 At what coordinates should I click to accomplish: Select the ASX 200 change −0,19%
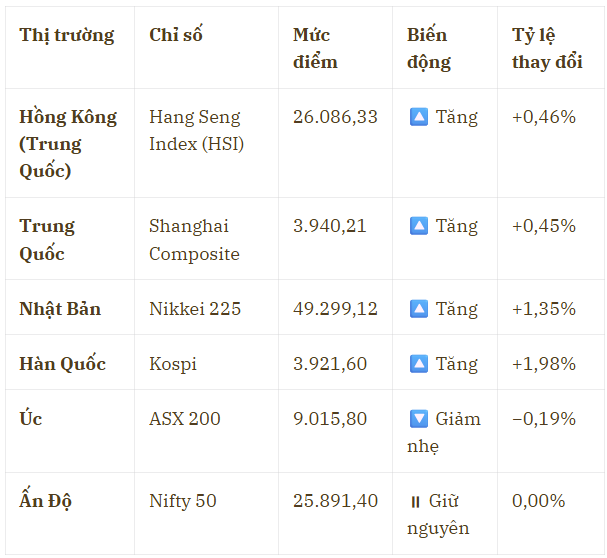point(543,419)
